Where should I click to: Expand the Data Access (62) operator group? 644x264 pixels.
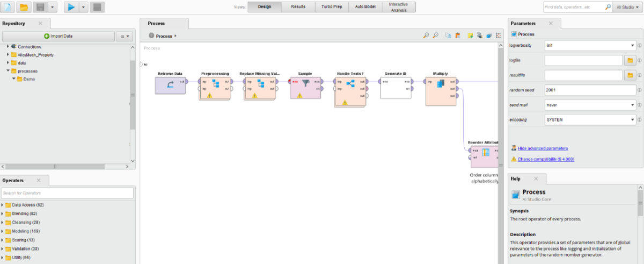2,205
